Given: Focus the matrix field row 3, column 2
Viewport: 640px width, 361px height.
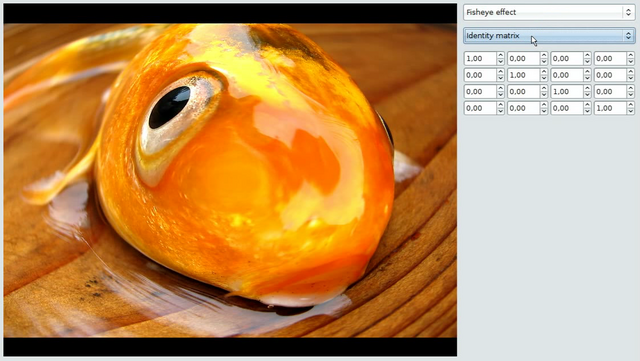Looking at the screenshot, I should (523, 91).
